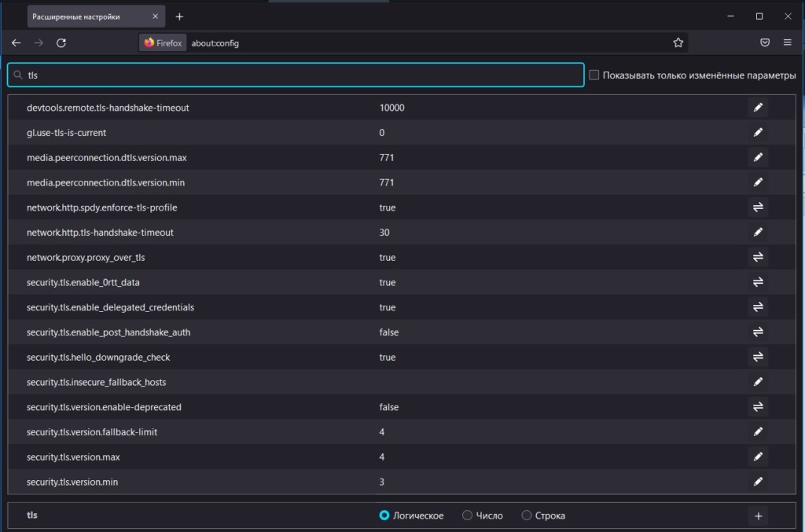Edit devtools.remote.tls-handshake-timeout value with pencil icon
Viewport: 805px width, 532px height.
[x=758, y=108]
